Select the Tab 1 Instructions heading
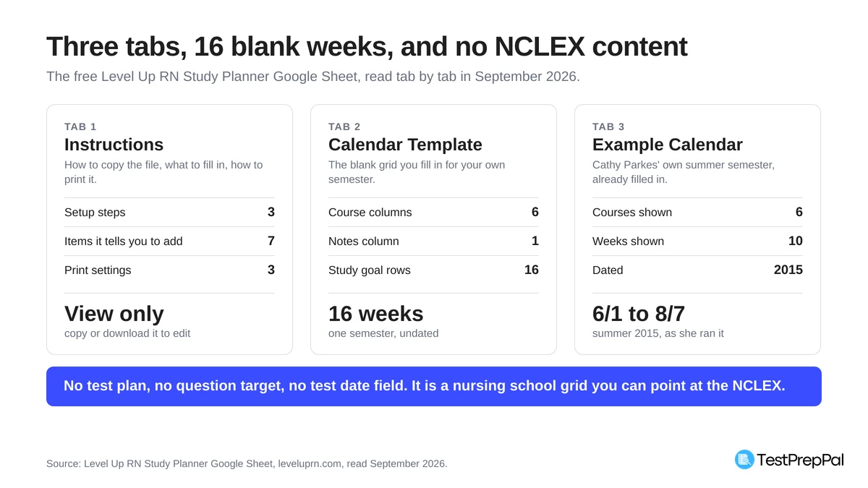 coord(114,145)
